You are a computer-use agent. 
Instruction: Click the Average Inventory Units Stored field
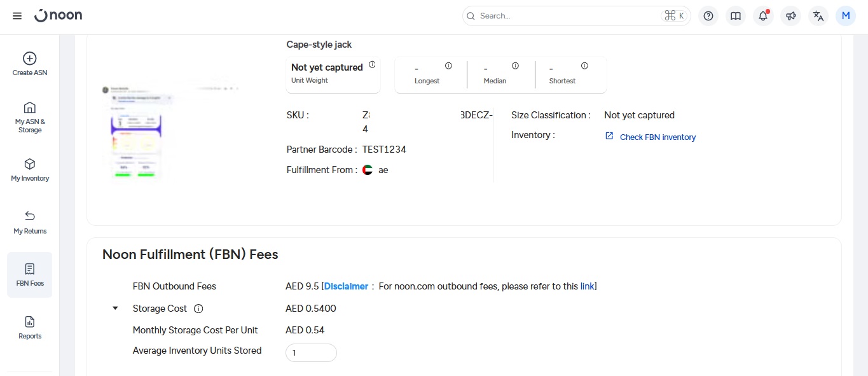[311, 352]
